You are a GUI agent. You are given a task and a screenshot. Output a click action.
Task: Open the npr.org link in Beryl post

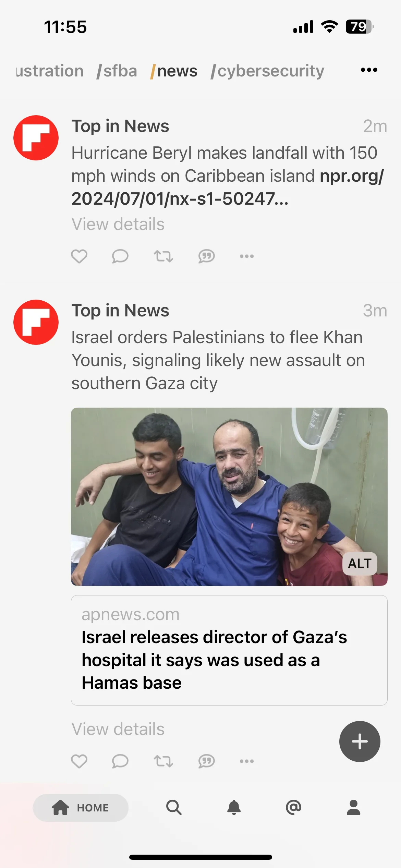(x=228, y=187)
